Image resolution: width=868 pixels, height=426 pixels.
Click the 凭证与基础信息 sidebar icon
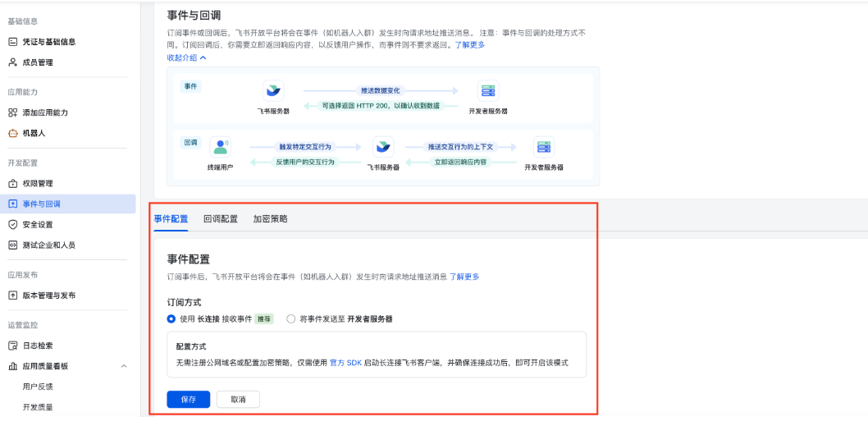(x=12, y=41)
